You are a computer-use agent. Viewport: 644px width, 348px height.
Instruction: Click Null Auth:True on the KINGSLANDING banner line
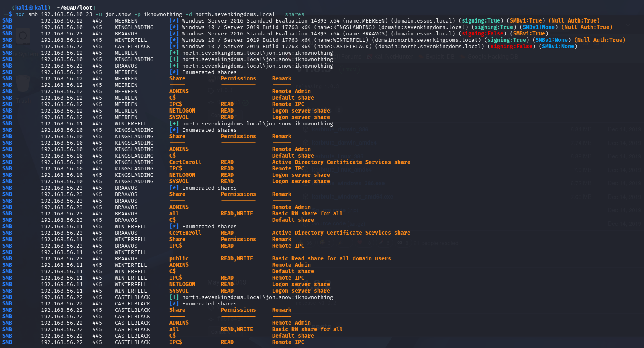[x=587, y=27]
